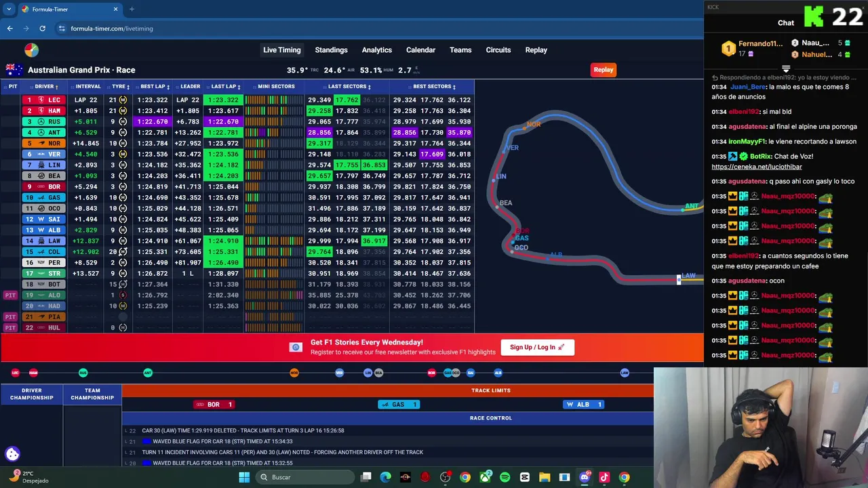Click the purple 1:22.670 best lap cell
The width and height of the screenshot is (868, 488).
(x=152, y=121)
